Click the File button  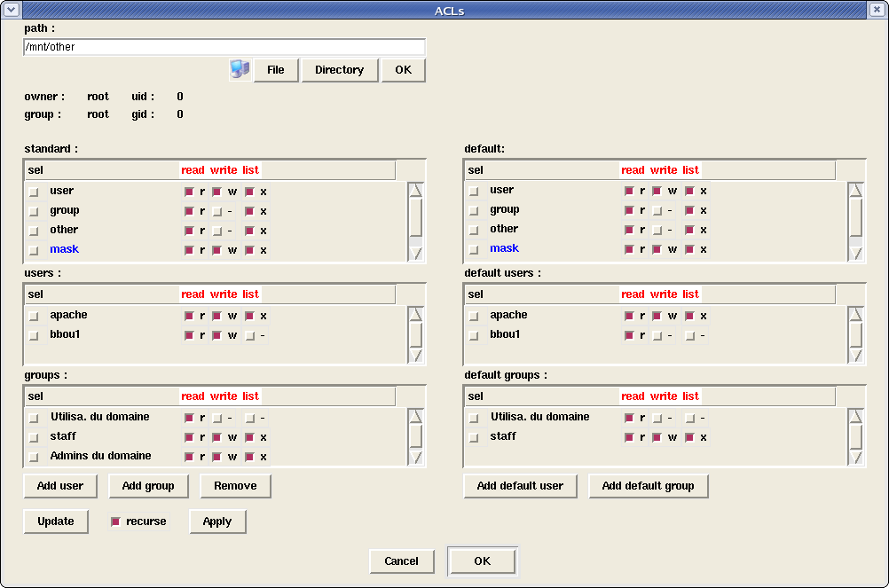pos(276,70)
